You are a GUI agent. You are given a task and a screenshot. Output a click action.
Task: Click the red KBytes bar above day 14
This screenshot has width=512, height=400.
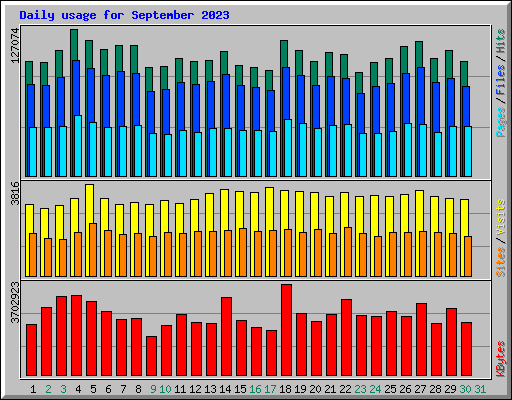226,337
